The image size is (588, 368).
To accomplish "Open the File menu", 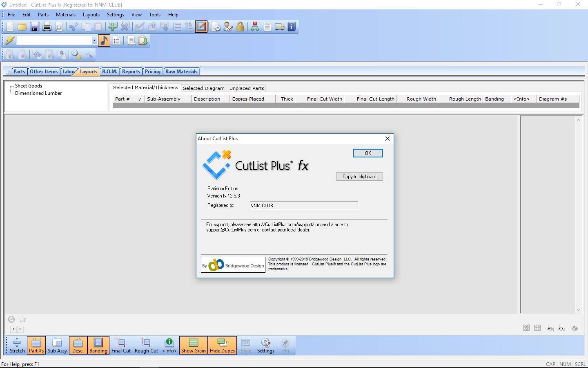I will (x=11, y=15).
